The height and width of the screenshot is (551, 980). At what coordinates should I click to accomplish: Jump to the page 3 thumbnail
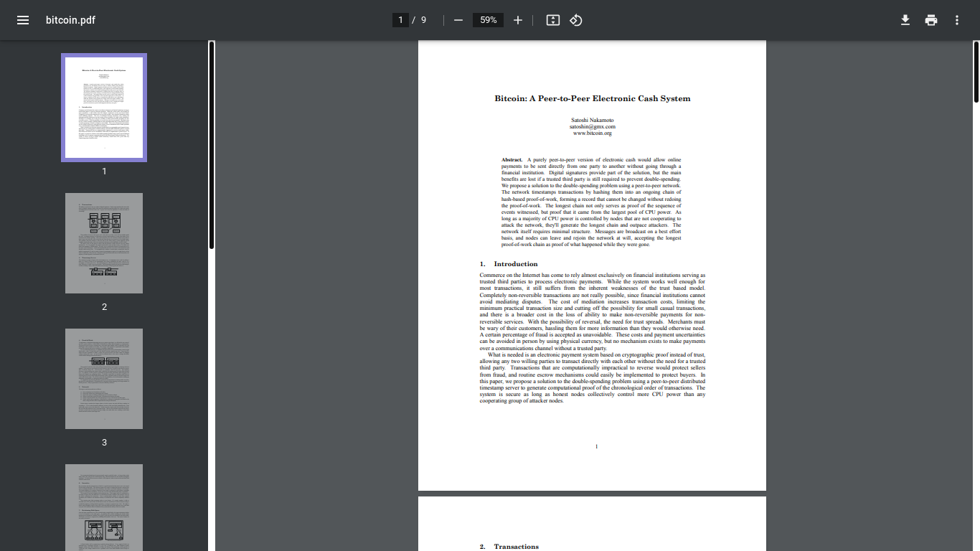click(x=104, y=379)
